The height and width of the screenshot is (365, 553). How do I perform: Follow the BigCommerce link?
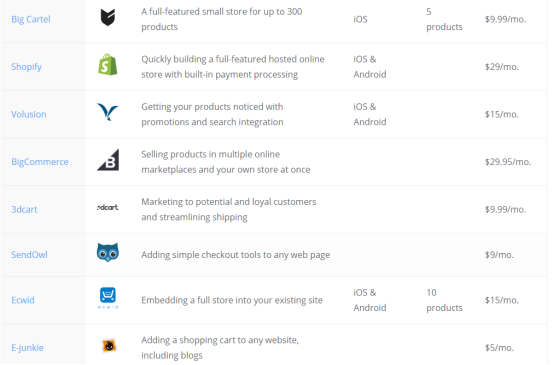pyautogui.click(x=40, y=162)
